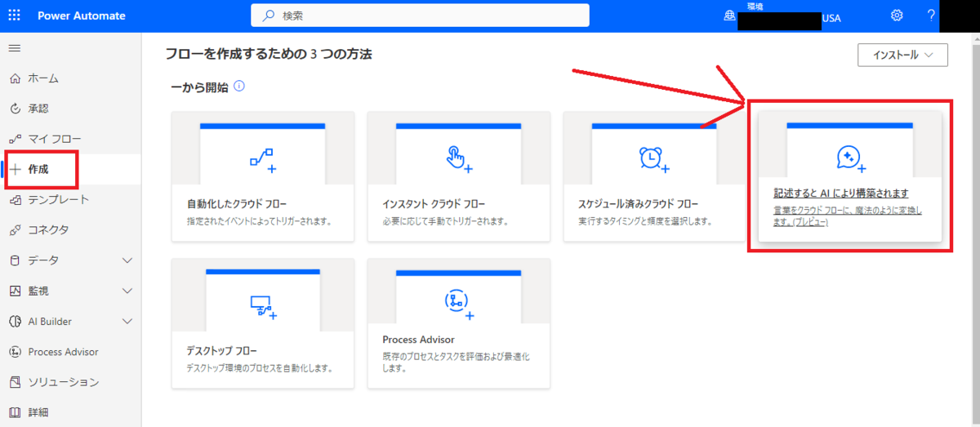Click the scheduled flow alarm clock icon
This screenshot has height=427, width=980.
point(654,158)
